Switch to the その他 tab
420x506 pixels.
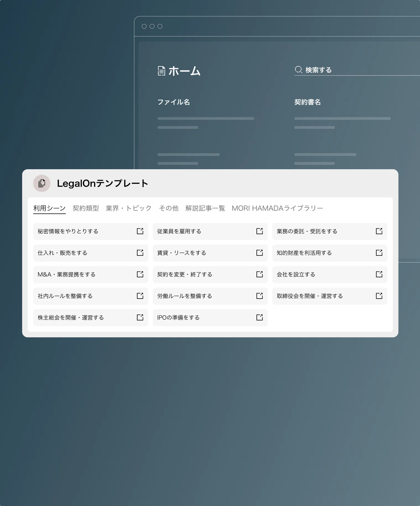[169, 208]
